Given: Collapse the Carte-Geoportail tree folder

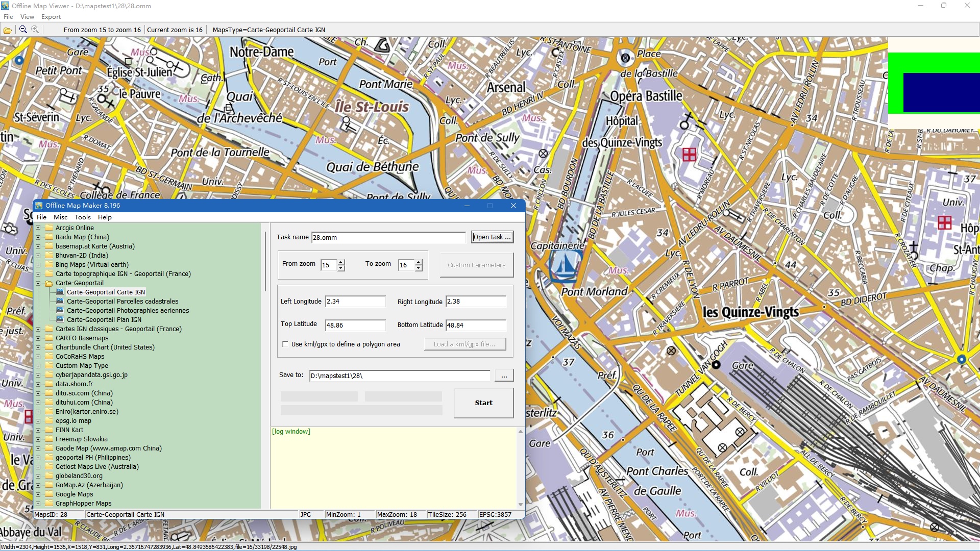Looking at the screenshot, I should click(38, 283).
